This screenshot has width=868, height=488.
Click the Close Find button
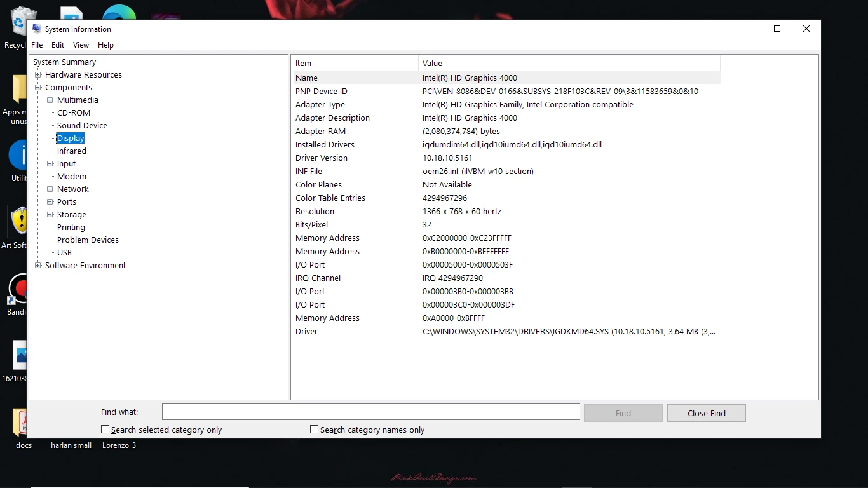[707, 413]
